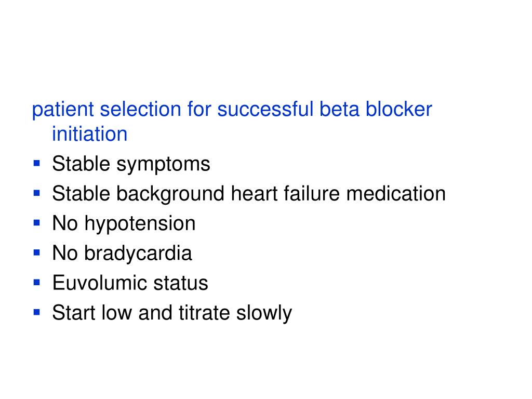Click the blue bullet beside 'No hypotension'
Viewport: 532px width, 399px height.
pyautogui.click(x=37, y=223)
